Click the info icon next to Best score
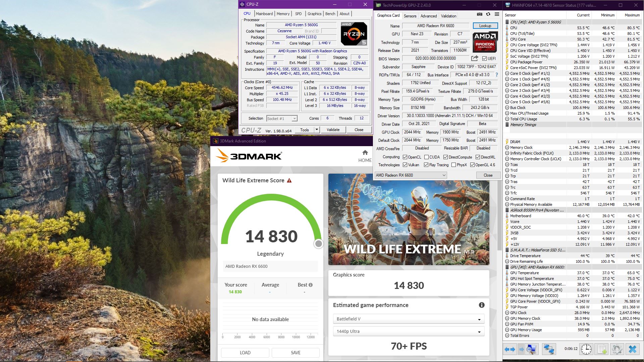Image resolution: width=644 pixels, height=362 pixels. pyautogui.click(x=311, y=285)
